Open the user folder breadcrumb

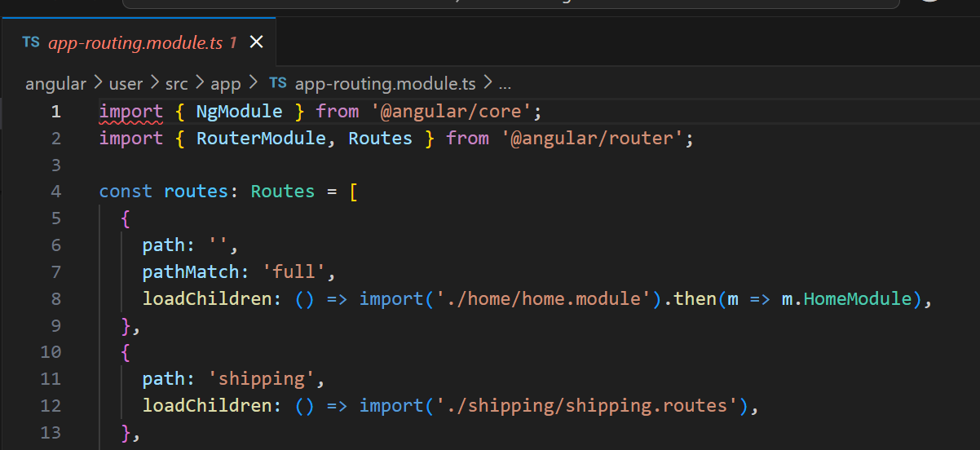point(125,83)
